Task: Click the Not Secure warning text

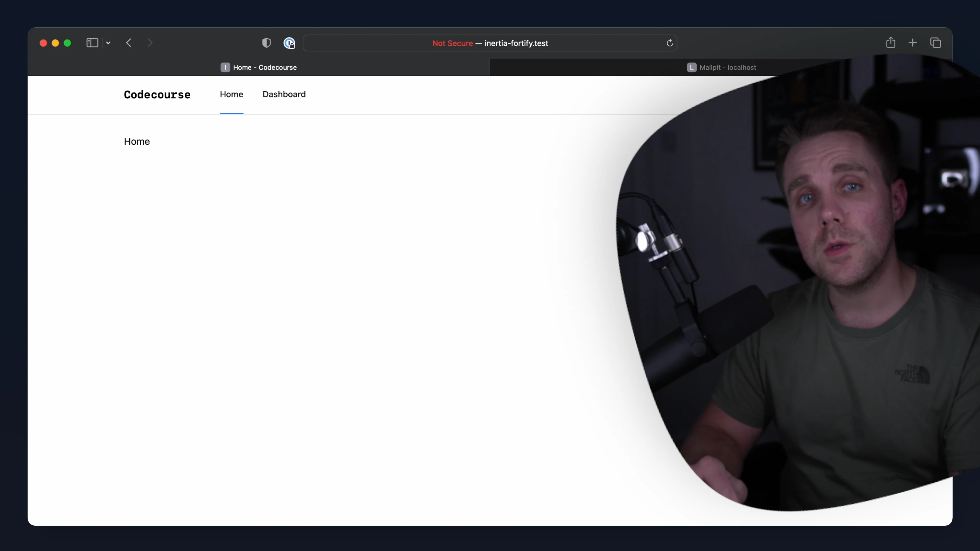Action: (x=452, y=43)
